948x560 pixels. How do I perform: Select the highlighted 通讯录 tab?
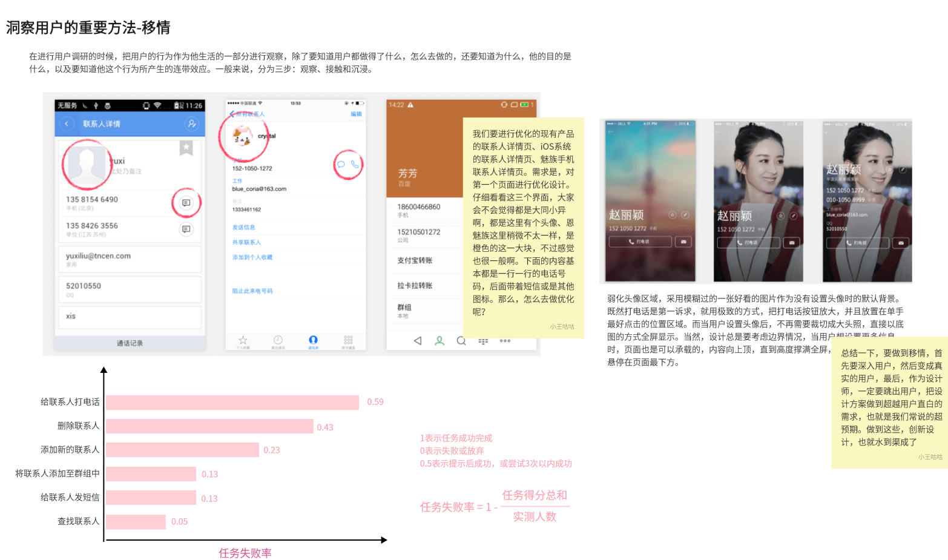pyautogui.click(x=314, y=340)
